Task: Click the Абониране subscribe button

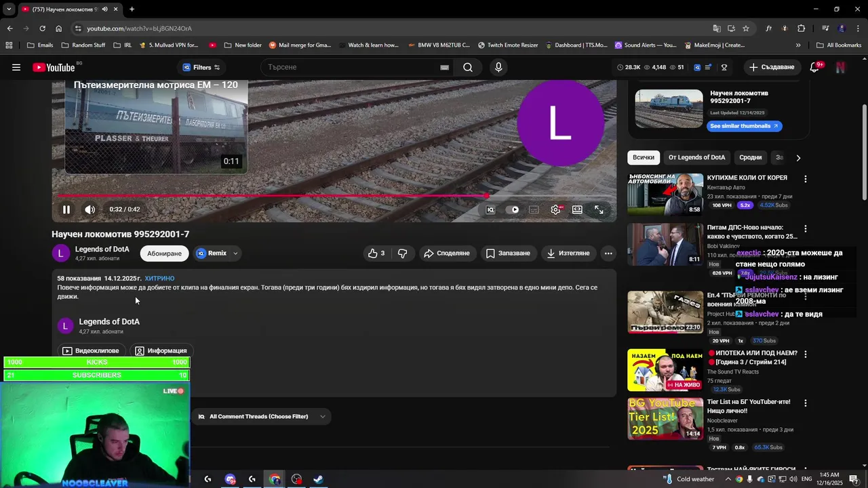Action: pos(164,253)
